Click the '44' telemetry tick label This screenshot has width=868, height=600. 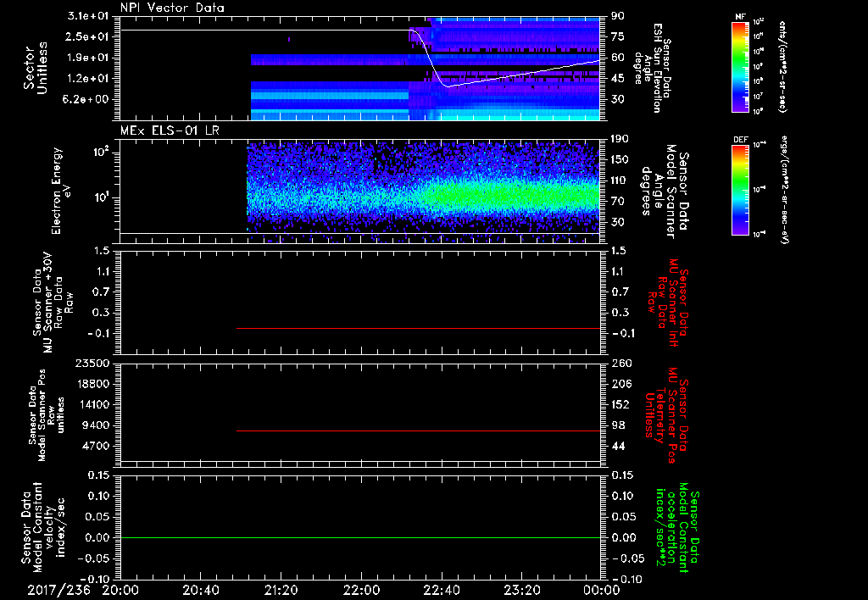point(618,446)
